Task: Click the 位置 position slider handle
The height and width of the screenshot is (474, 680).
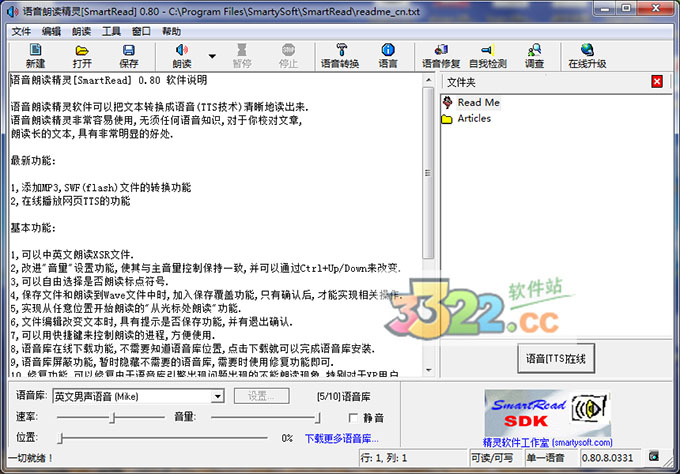Action: click(x=61, y=438)
